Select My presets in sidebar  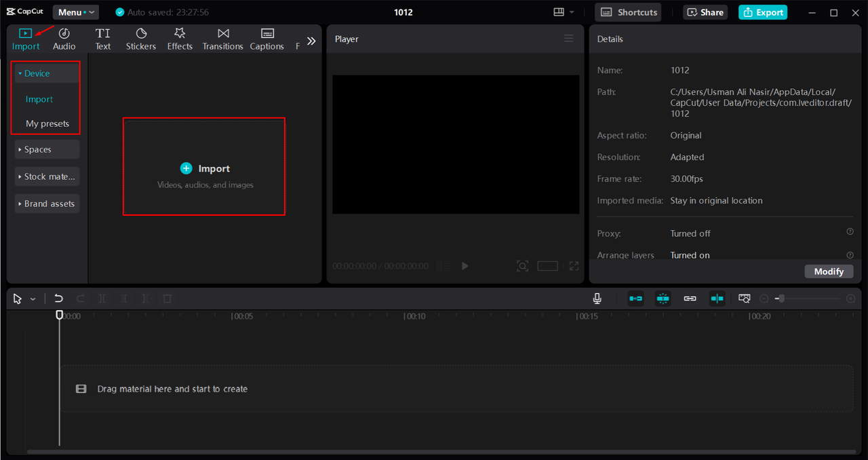tap(47, 123)
